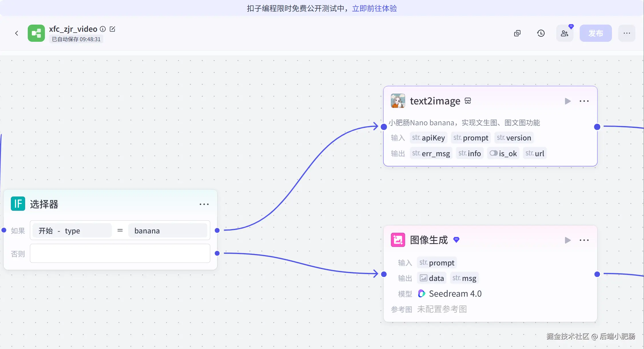Click the is_ok boolean output tag
The image size is (644, 349).
point(503,153)
